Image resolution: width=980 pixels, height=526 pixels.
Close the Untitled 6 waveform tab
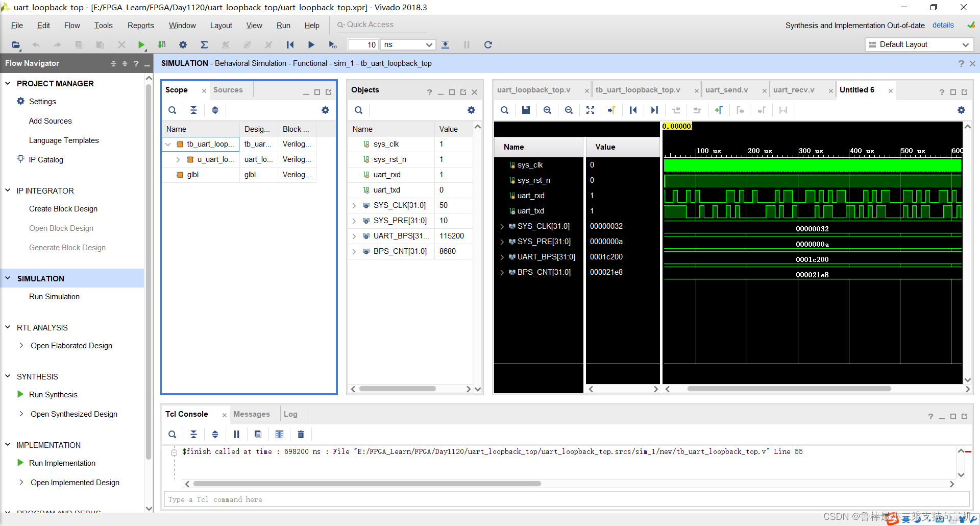pyautogui.click(x=890, y=91)
